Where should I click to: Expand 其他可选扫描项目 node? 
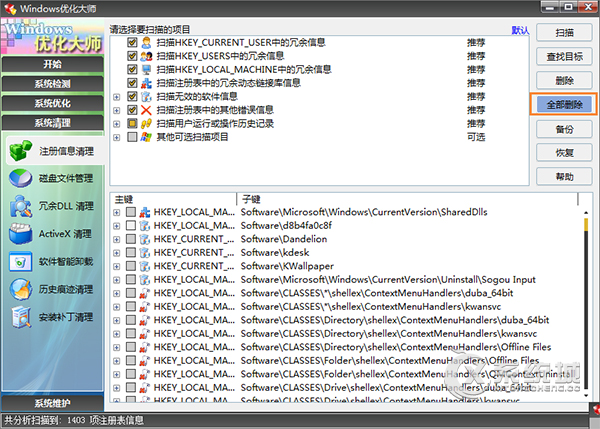tap(117, 137)
